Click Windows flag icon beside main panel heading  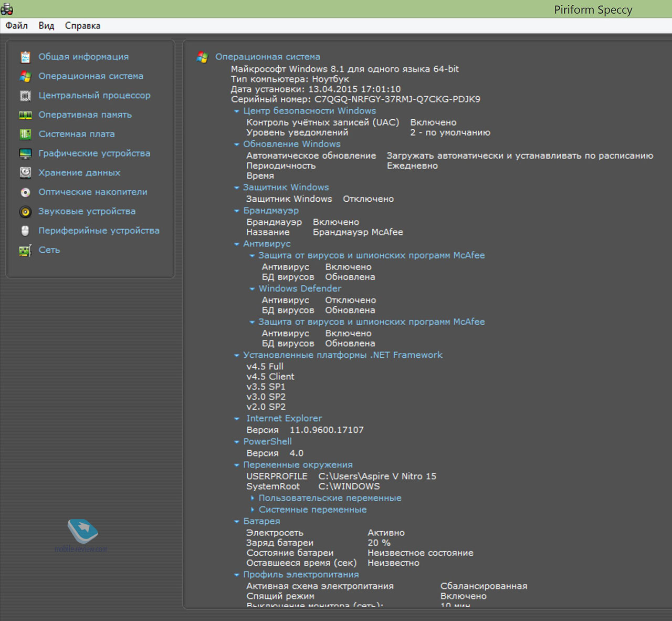202,57
